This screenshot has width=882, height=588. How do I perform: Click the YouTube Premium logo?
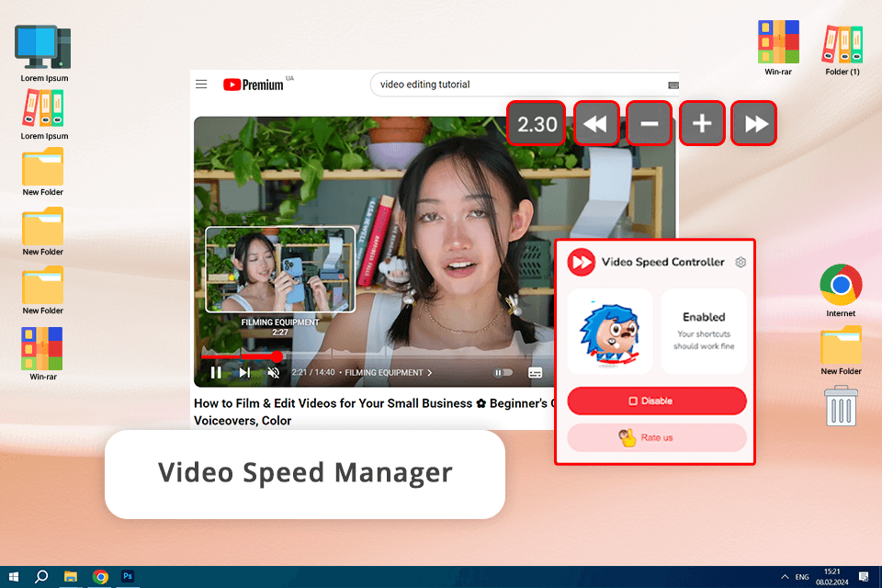coord(254,85)
